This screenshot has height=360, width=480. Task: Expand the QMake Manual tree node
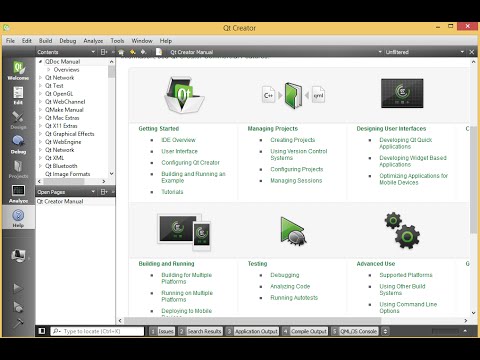[40, 110]
